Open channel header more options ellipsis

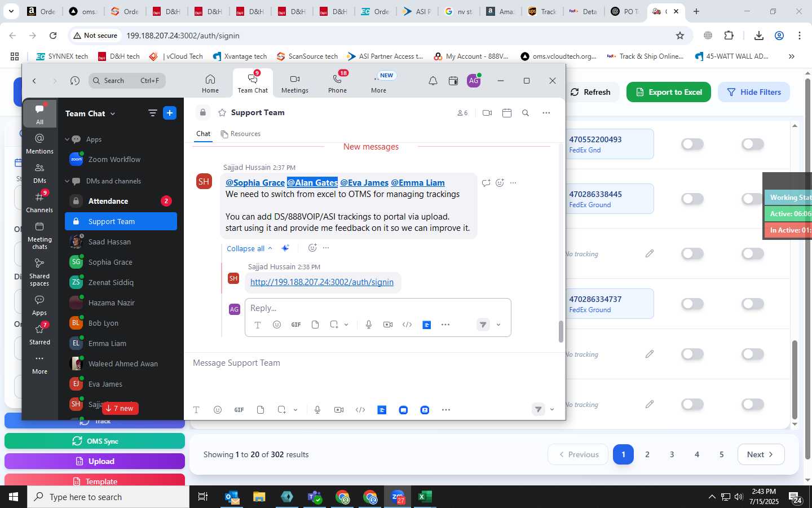tap(546, 113)
